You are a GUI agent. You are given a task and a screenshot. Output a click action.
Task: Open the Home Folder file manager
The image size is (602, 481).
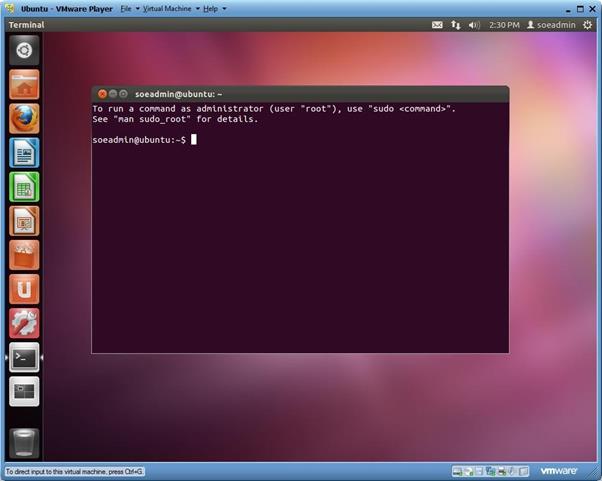point(24,84)
